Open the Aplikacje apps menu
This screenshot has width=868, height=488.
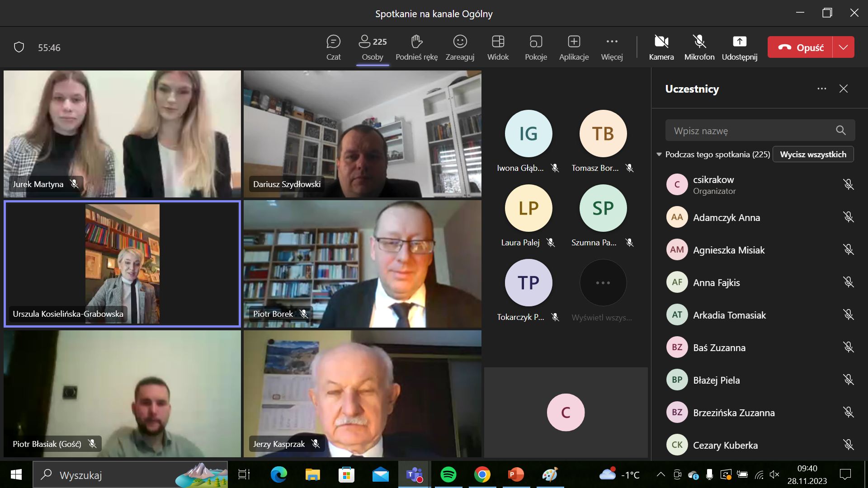574,47
